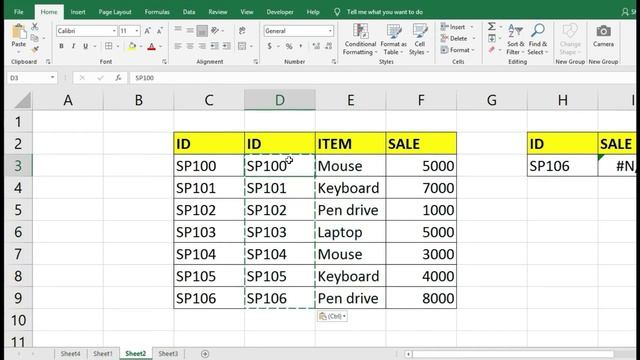This screenshot has width=640, height=360.
Task: Open Font group dialog launcher
Action: (x=164, y=62)
